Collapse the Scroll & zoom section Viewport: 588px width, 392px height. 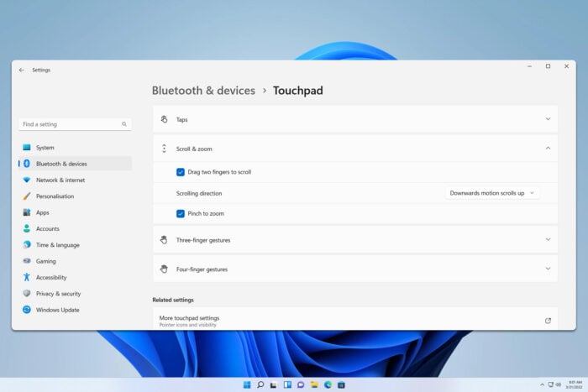click(x=548, y=149)
